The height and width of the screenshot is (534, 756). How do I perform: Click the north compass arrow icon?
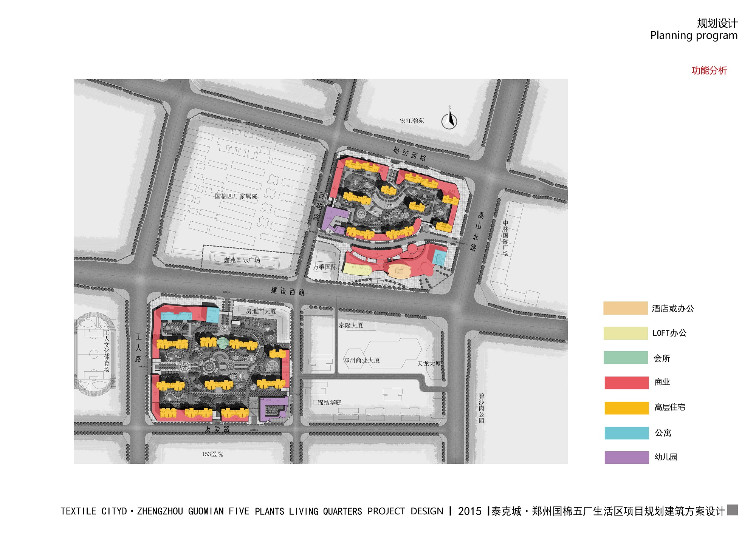click(449, 121)
